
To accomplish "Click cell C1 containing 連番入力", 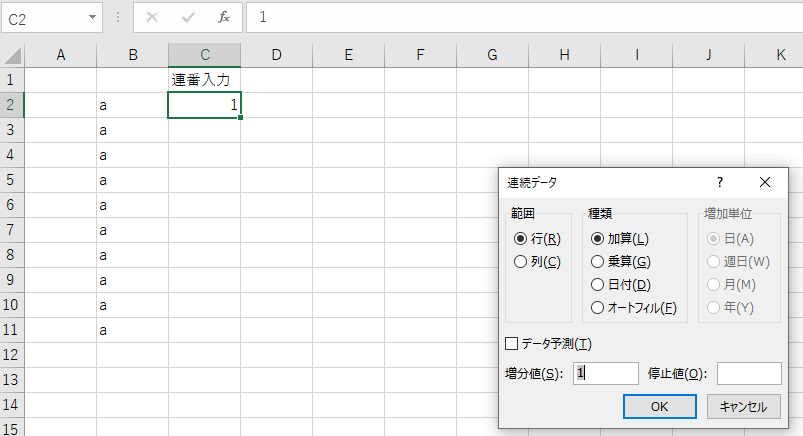I will point(204,80).
